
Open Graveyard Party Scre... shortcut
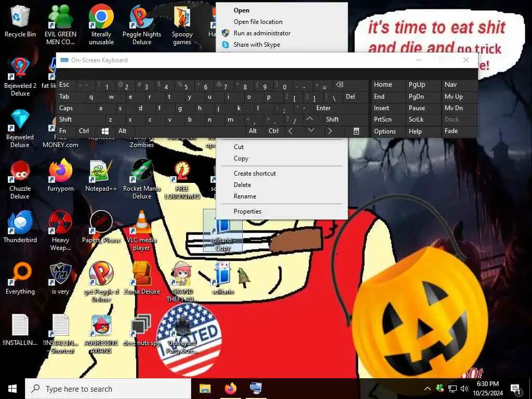182,334
